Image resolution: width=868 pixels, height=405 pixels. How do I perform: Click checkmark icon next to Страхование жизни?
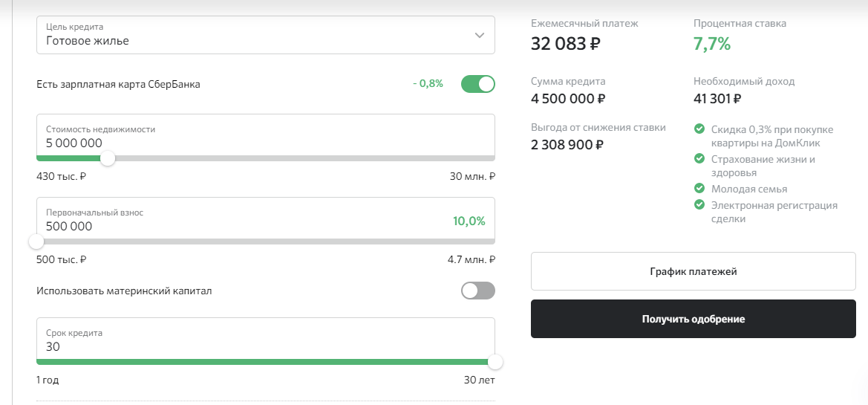(x=699, y=159)
